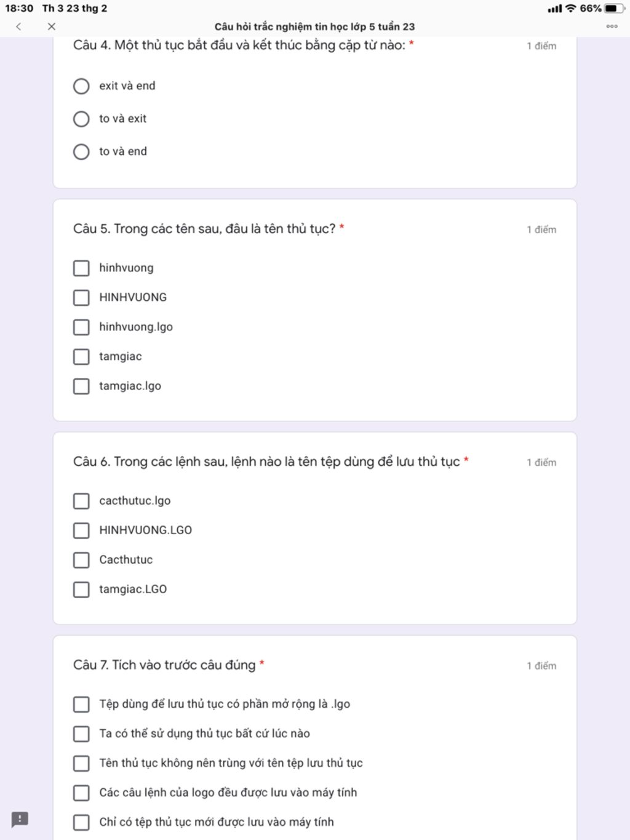
Task: Check the 'cacthutuc.lgo' option
Action: 81,501
